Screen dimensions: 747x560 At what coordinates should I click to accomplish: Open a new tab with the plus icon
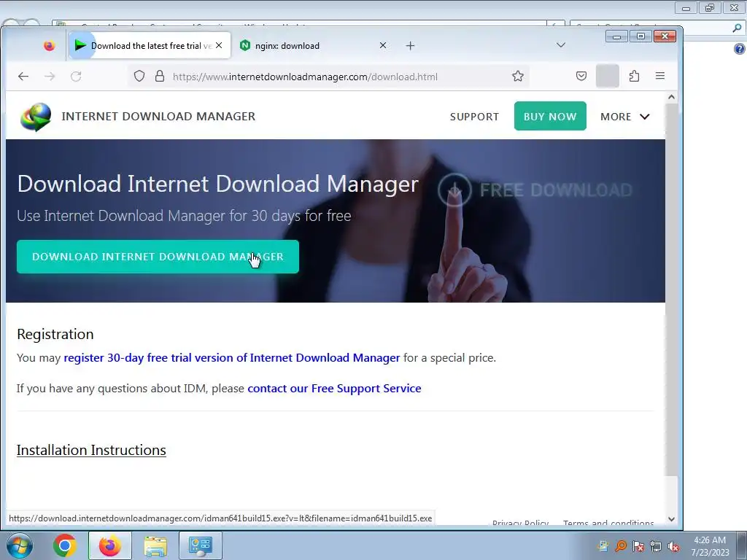pos(410,46)
